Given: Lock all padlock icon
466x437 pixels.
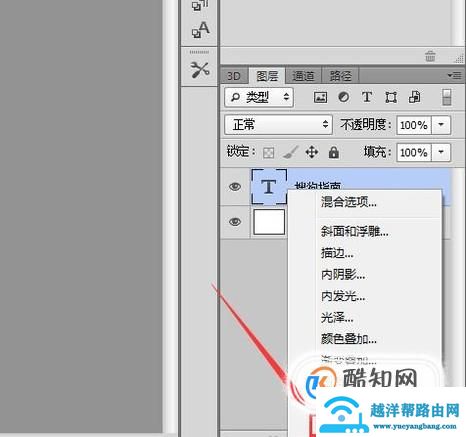Looking at the screenshot, I should [x=334, y=153].
